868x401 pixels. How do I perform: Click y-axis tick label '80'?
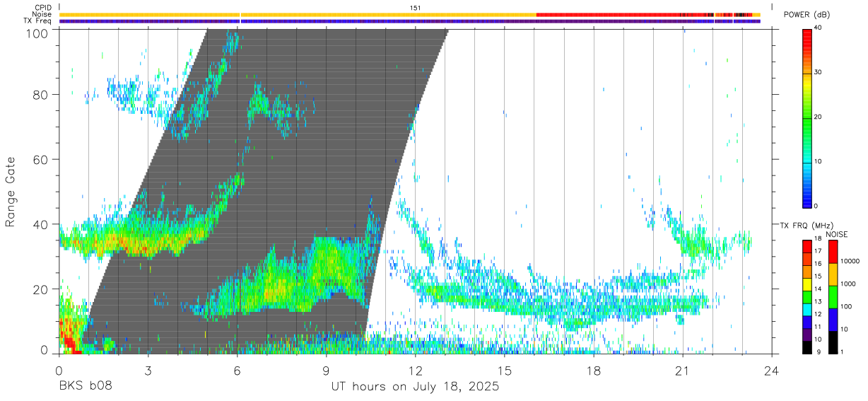click(x=42, y=94)
